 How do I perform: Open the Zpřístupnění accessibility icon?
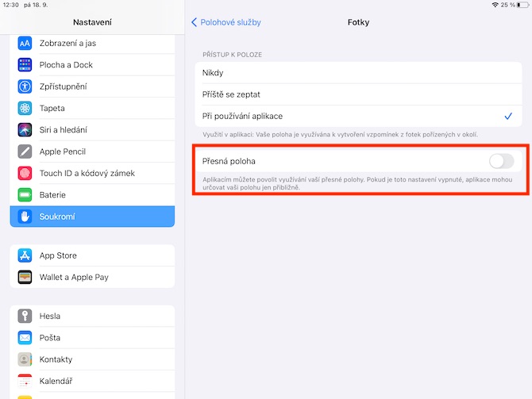25,86
